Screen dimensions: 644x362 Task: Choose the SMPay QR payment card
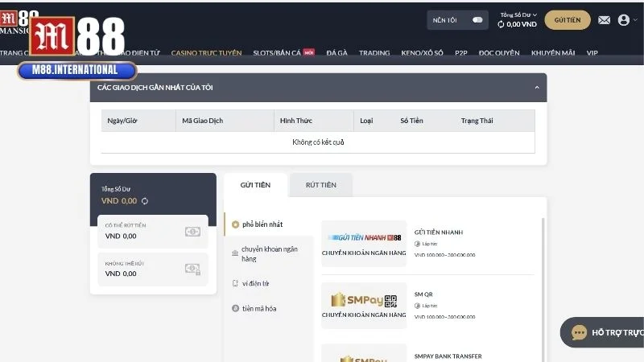pos(364,306)
